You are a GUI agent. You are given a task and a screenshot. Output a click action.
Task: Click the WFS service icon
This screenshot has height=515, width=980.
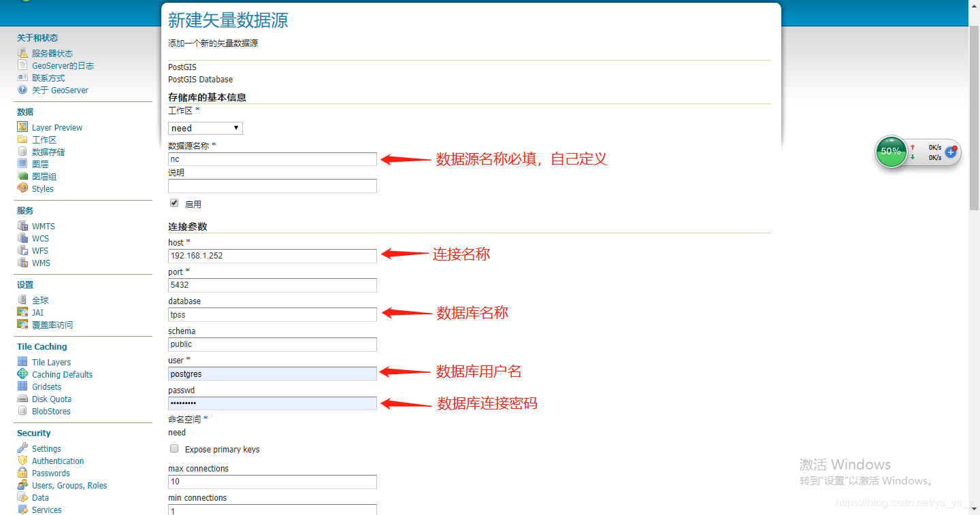coord(22,250)
